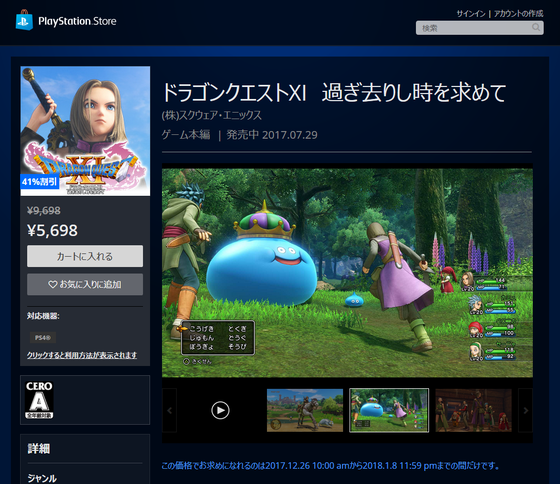
Task: Select the King Slime battle thumbnail
Action: [389, 410]
